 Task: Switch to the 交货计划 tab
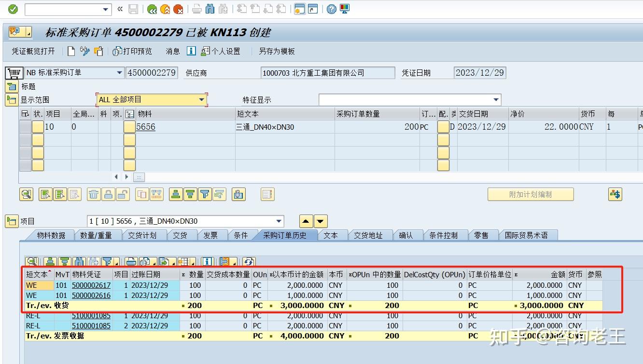(x=142, y=235)
